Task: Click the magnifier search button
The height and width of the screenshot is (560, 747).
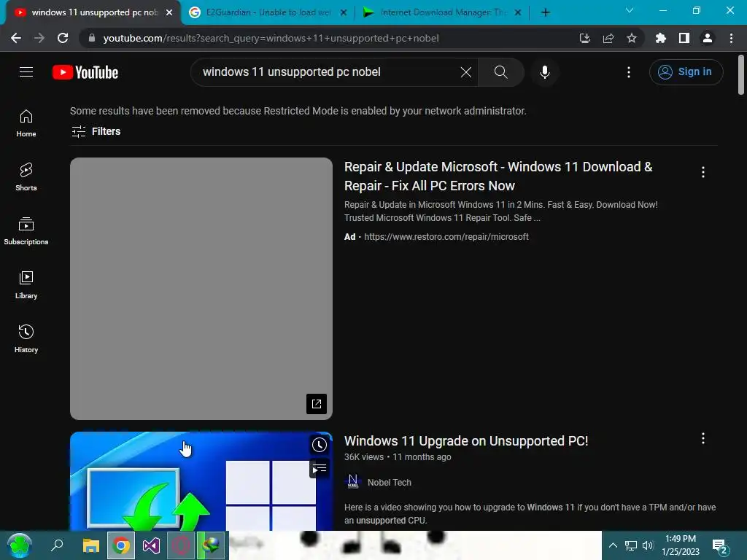Action: click(x=500, y=72)
